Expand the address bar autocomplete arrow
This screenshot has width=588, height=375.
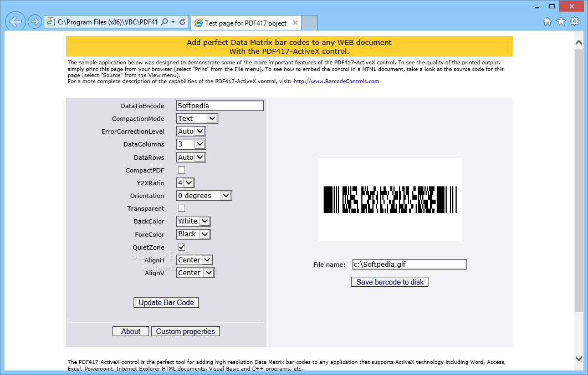coord(173,22)
